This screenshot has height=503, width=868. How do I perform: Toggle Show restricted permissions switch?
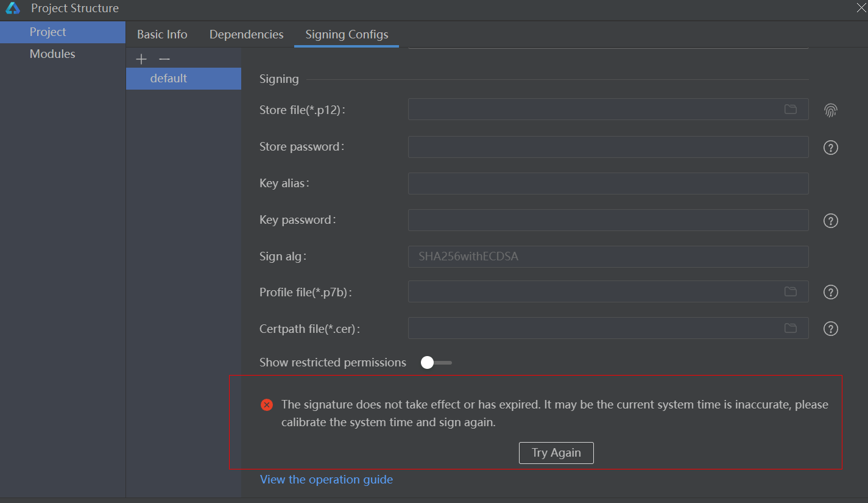pyautogui.click(x=436, y=363)
